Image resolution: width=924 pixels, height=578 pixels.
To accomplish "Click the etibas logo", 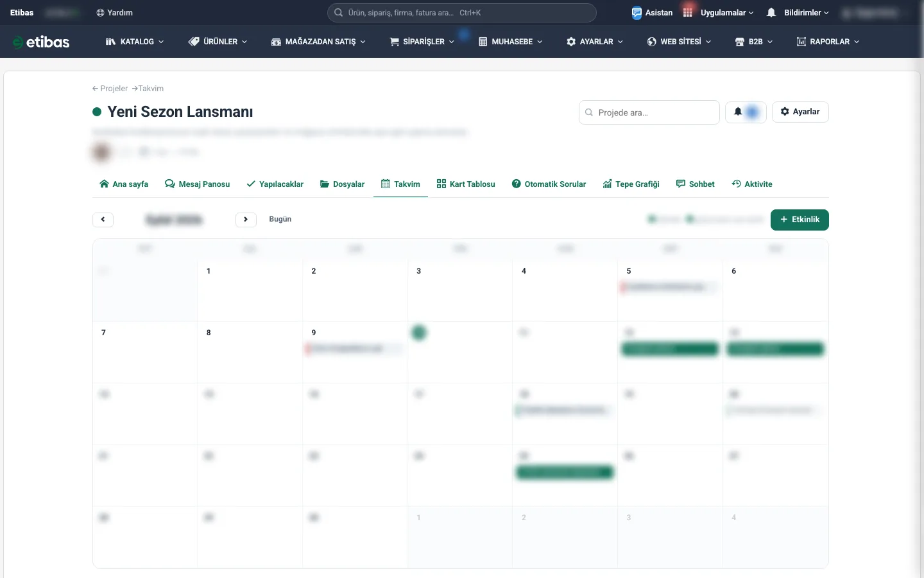I will [x=41, y=42].
